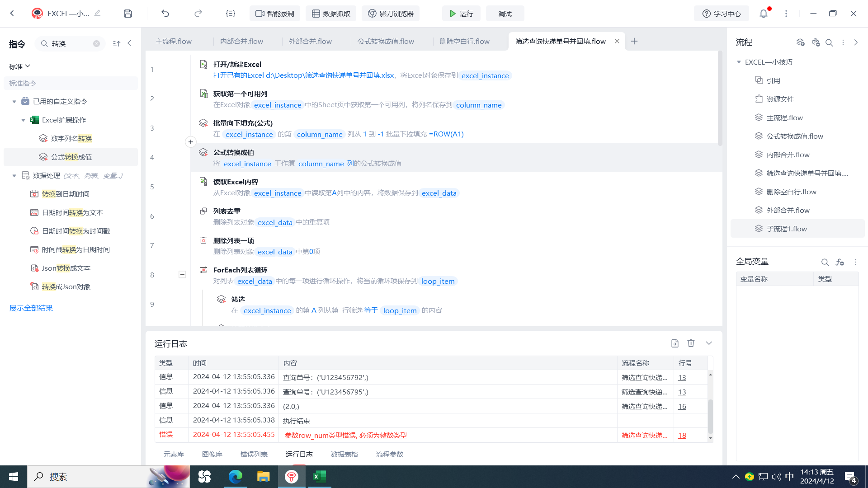The image size is (868, 488).
Task: Open Excel from the Windows taskbar
Action: click(x=320, y=477)
